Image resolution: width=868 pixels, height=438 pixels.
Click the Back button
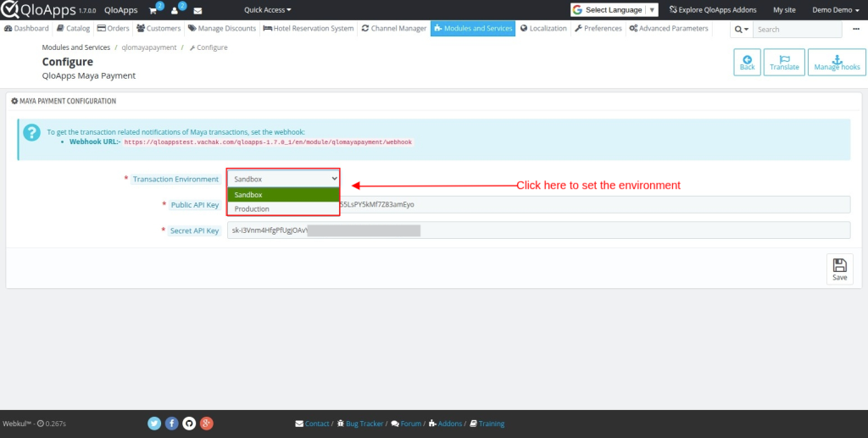(x=747, y=62)
